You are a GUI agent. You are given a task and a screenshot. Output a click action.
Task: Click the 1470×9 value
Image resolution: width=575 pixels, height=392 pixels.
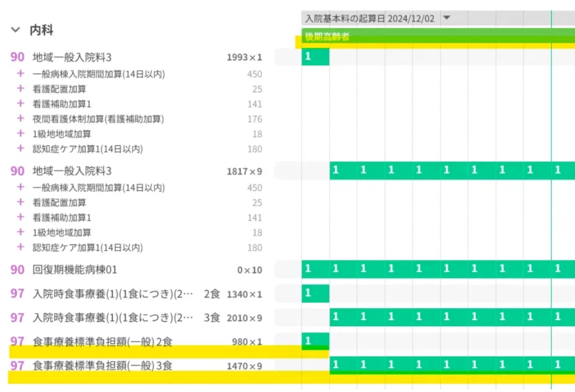point(244,366)
